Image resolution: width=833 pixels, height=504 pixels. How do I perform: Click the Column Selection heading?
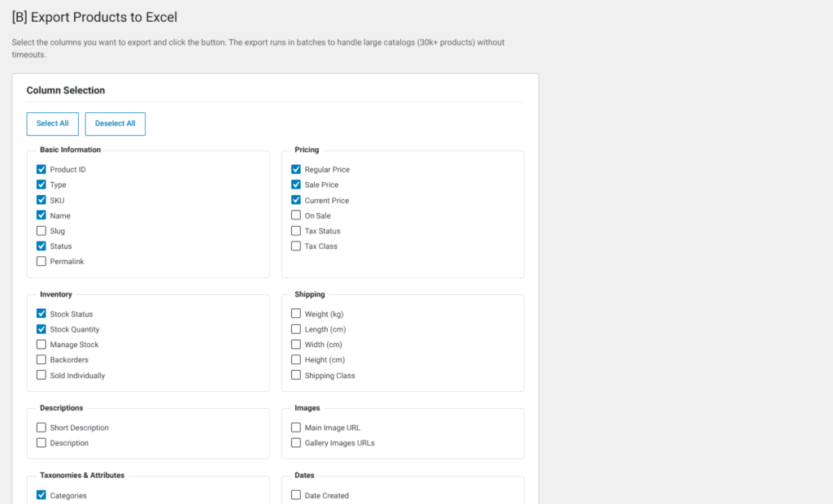click(x=66, y=90)
